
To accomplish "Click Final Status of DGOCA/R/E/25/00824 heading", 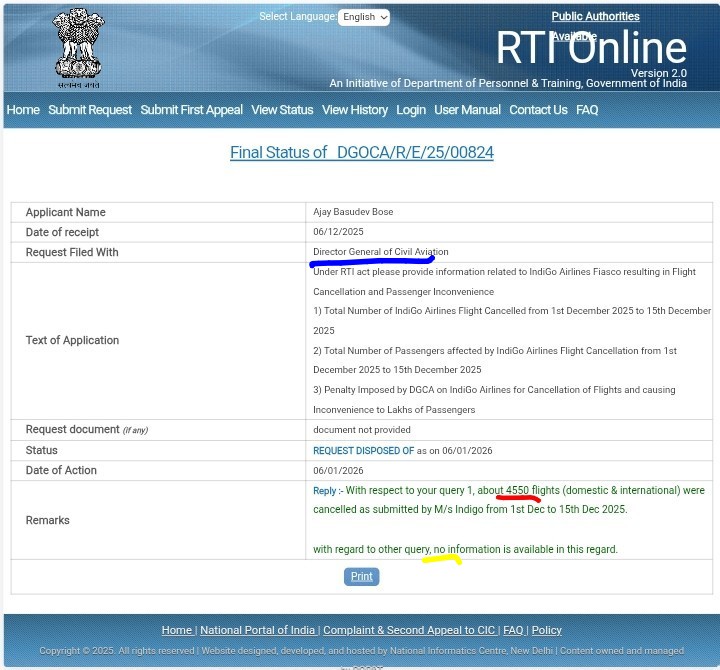I will click(362, 152).
